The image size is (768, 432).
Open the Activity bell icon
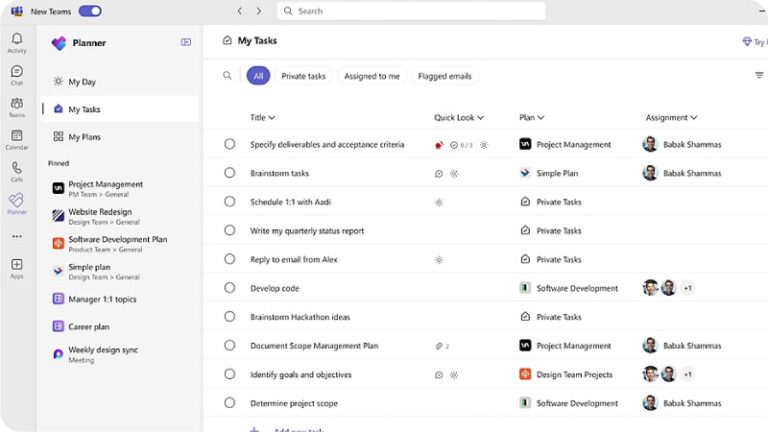coord(17,39)
